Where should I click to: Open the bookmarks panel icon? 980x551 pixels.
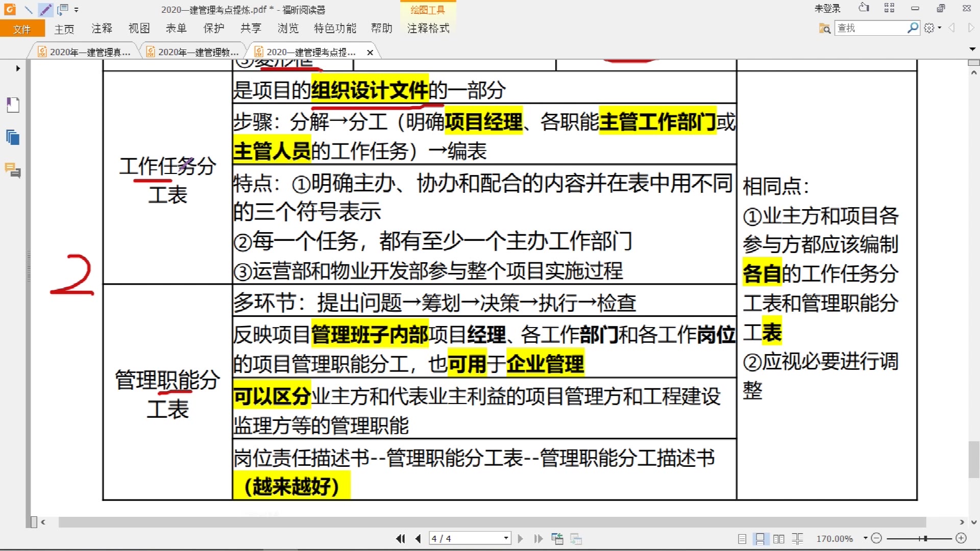point(13,105)
